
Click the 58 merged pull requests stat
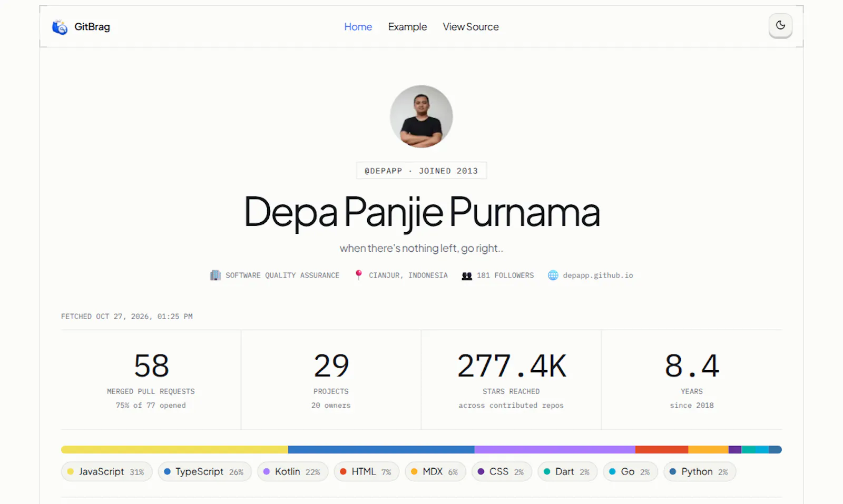[151, 380]
